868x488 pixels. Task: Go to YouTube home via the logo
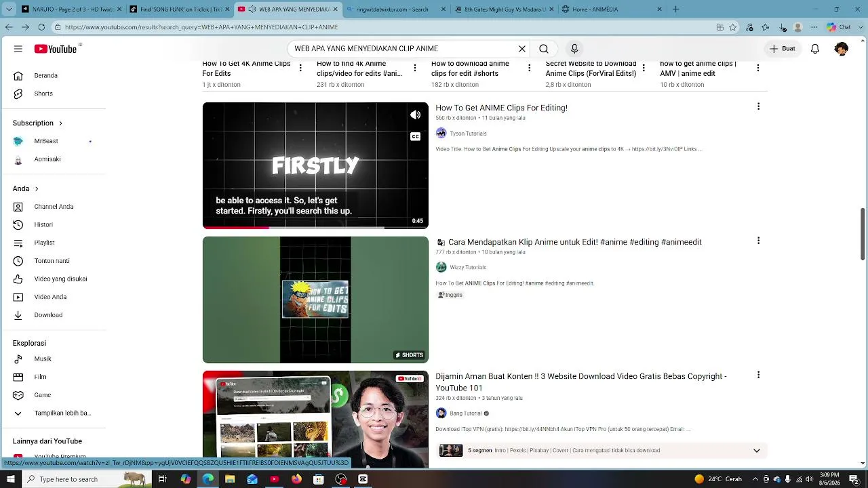[56, 49]
